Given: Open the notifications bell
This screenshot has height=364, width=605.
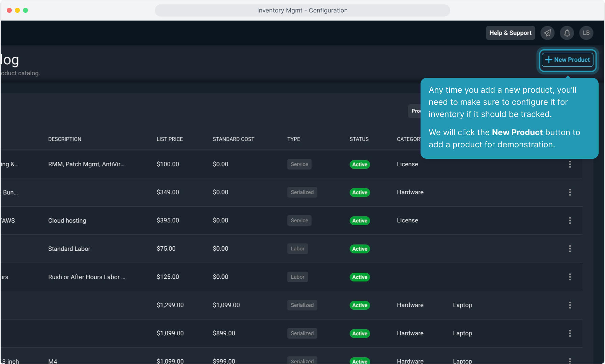Looking at the screenshot, I should (567, 33).
